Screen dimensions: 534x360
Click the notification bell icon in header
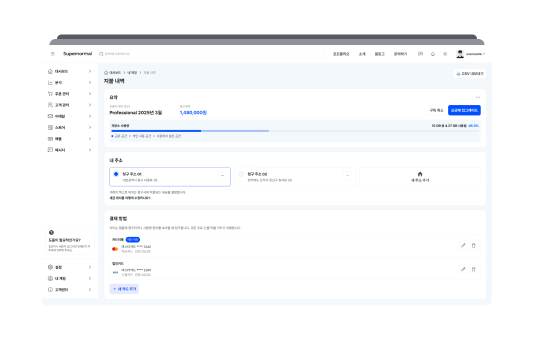(x=433, y=54)
